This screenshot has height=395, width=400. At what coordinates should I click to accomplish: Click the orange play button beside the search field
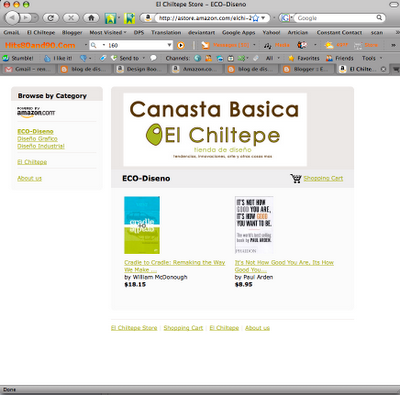pos(181,45)
